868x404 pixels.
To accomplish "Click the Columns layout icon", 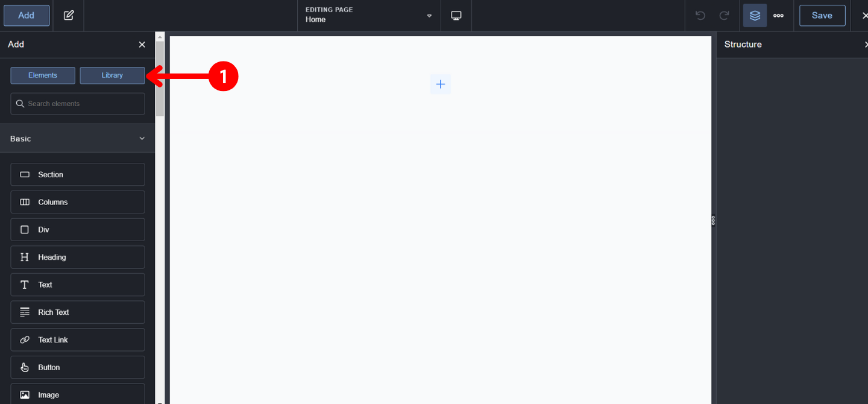I will (x=25, y=202).
